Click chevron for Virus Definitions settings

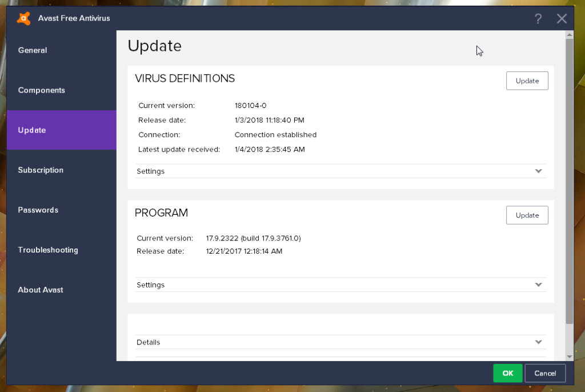pos(538,171)
